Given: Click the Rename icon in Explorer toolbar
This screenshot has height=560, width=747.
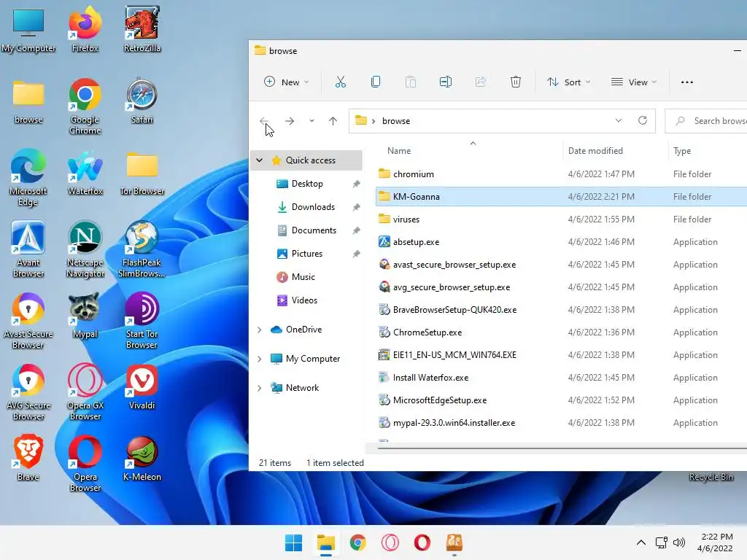Looking at the screenshot, I should 446,82.
